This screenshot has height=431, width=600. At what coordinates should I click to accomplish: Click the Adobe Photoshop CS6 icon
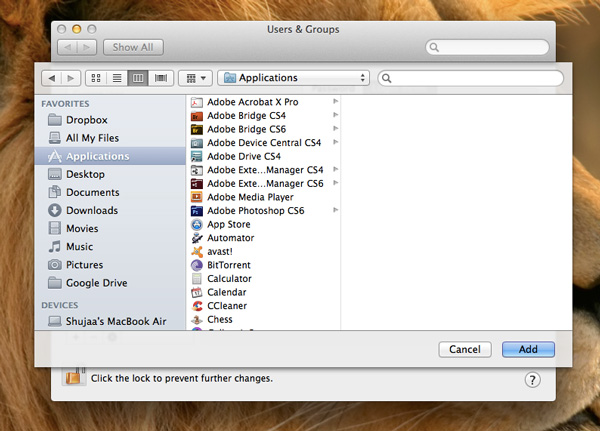pyautogui.click(x=197, y=211)
